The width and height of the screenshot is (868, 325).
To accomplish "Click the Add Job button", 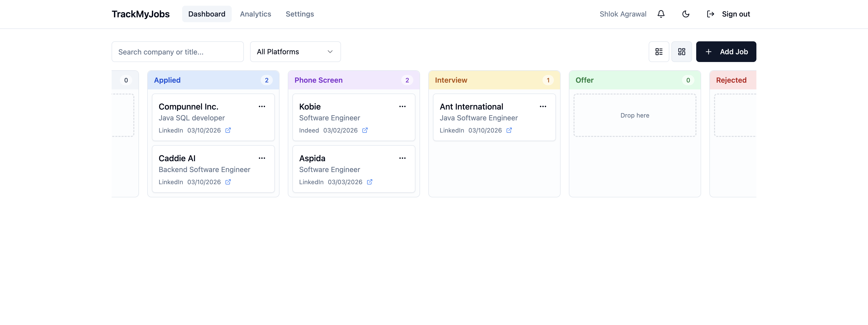I will 726,52.
